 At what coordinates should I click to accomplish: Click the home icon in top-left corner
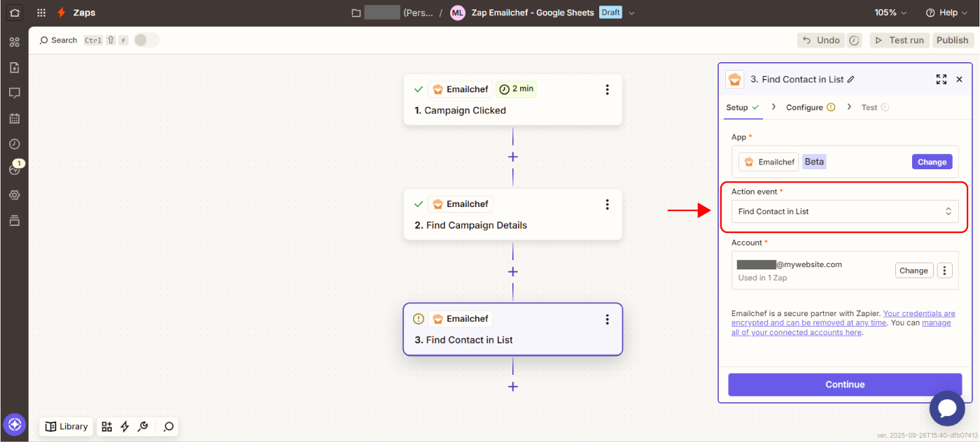(14, 13)
